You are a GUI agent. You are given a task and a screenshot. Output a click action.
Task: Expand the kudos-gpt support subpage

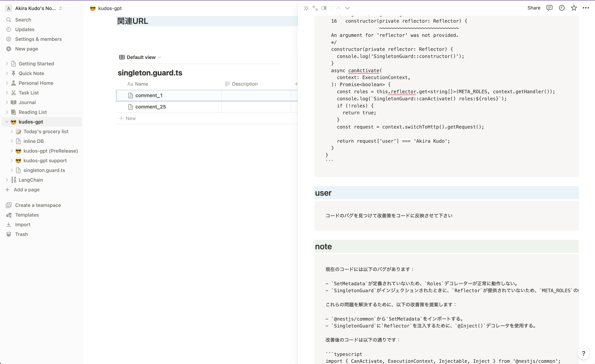(12, 160)
